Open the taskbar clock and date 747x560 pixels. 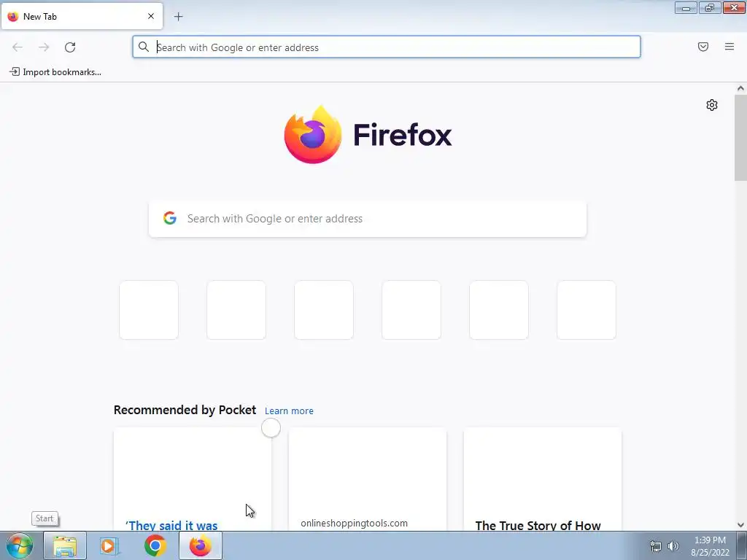[711, 546]
